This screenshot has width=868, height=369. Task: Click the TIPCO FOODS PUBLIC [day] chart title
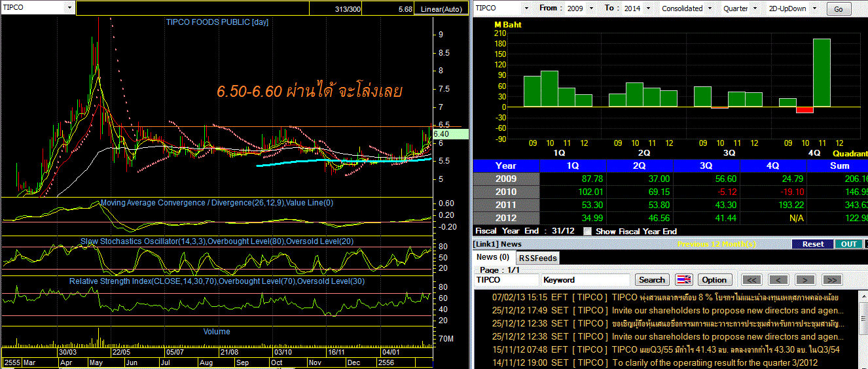[217, 22]
